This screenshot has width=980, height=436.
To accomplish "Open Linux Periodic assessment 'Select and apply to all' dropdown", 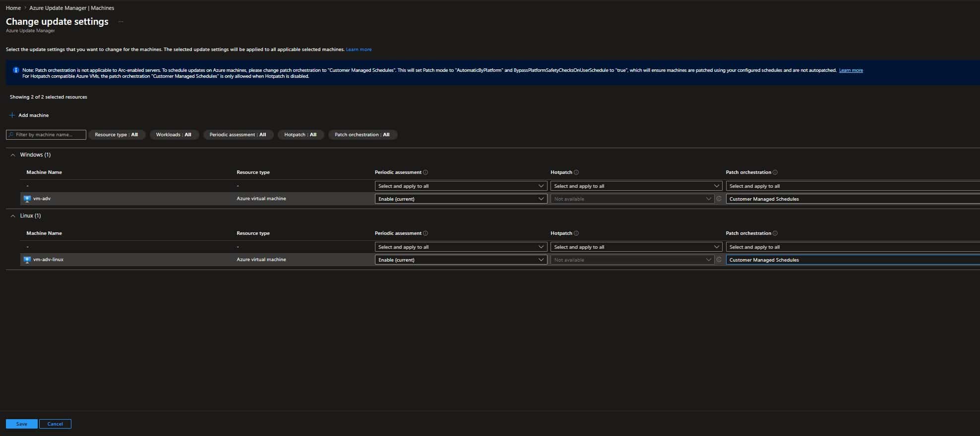I will [x=461, y=247].
